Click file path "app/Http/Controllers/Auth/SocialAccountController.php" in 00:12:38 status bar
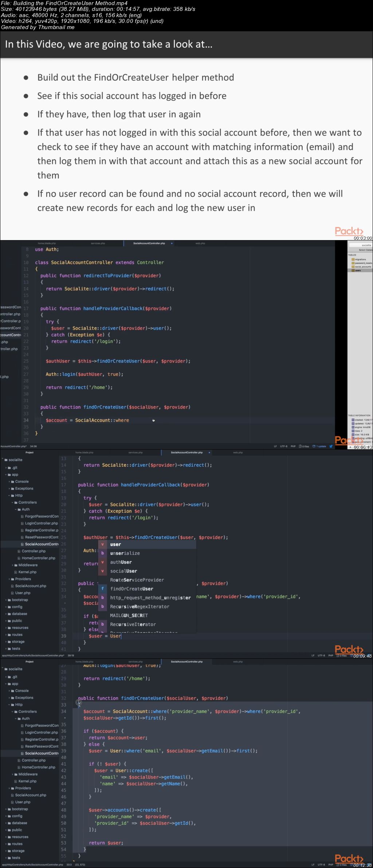 point(32,865)
